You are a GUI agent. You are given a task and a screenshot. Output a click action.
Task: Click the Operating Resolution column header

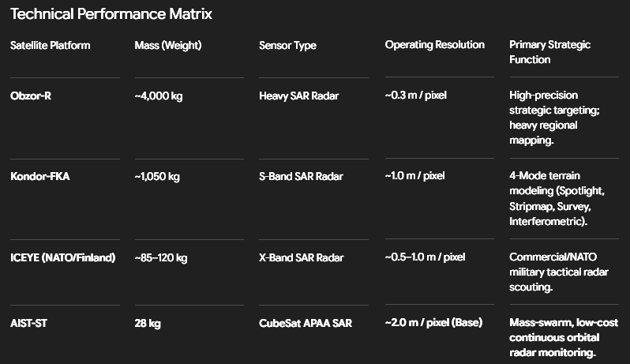click(435, 44)
